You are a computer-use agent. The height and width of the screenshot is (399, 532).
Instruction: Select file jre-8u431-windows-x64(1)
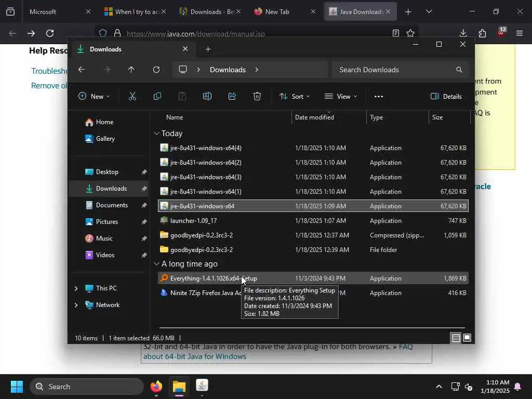point(313,191)
